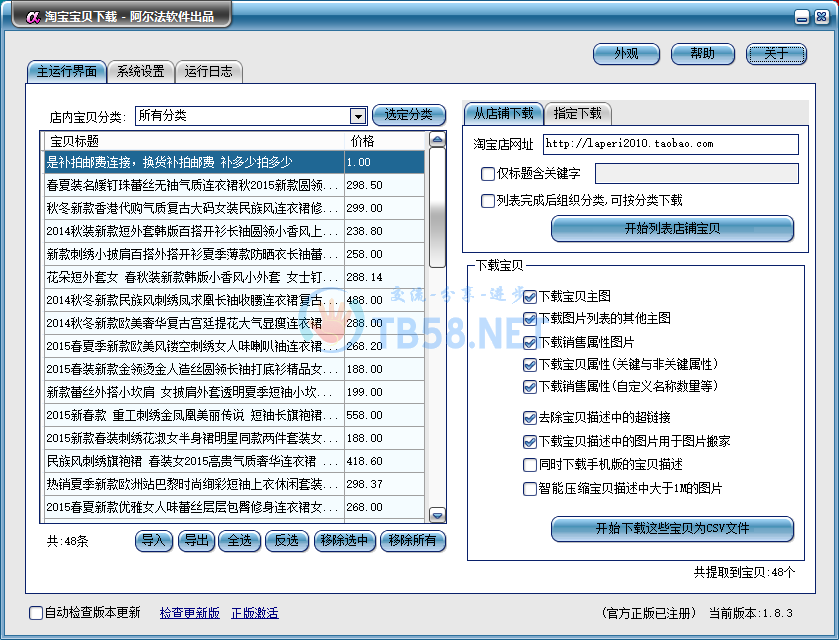839x640 pixels.
Task: Enable 列表完成后组织分类 checkbox
Action: click(487, 201)
